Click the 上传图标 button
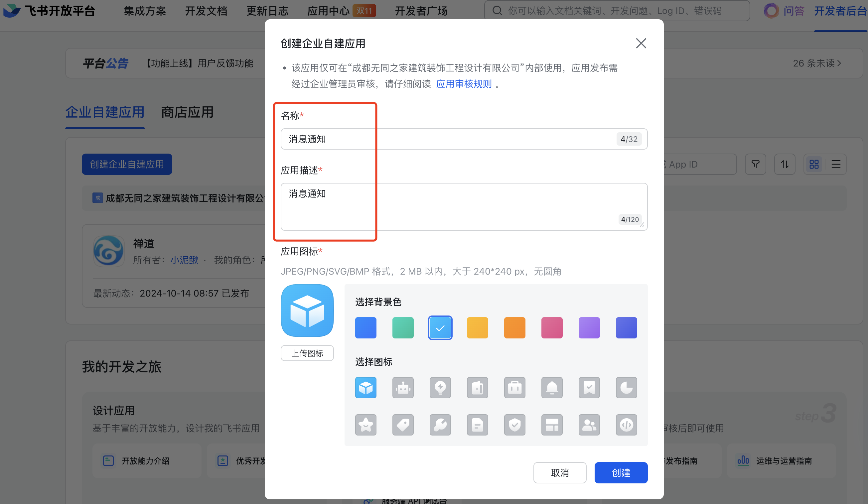Screen dimensions: 868x504 click(x=307, y=353)
